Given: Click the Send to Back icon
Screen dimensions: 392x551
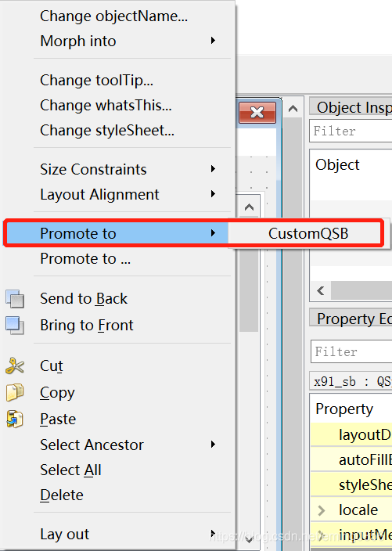Looking at the screenshot, I should (15, 299).
